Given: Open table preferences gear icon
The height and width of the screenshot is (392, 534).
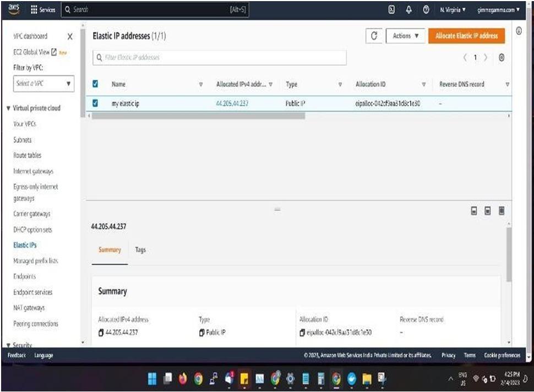Looking at the screenshot, I should point(502,58).
